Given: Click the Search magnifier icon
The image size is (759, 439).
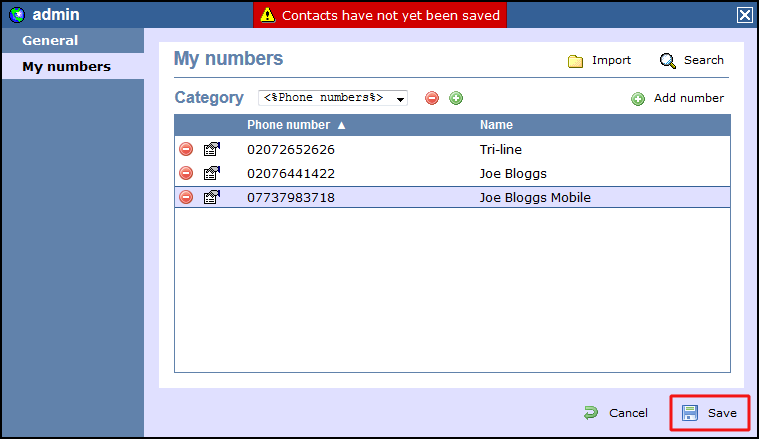Looking at the screenshot, I should [x=668, y=61].
